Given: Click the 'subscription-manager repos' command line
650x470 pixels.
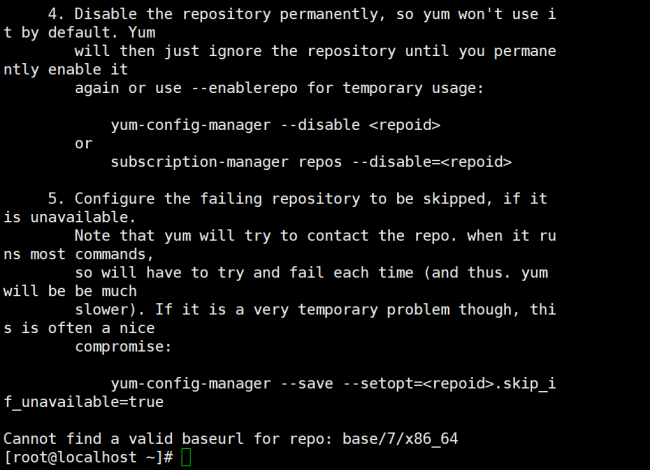Looking at the screenshot, I should click(310, 161).
